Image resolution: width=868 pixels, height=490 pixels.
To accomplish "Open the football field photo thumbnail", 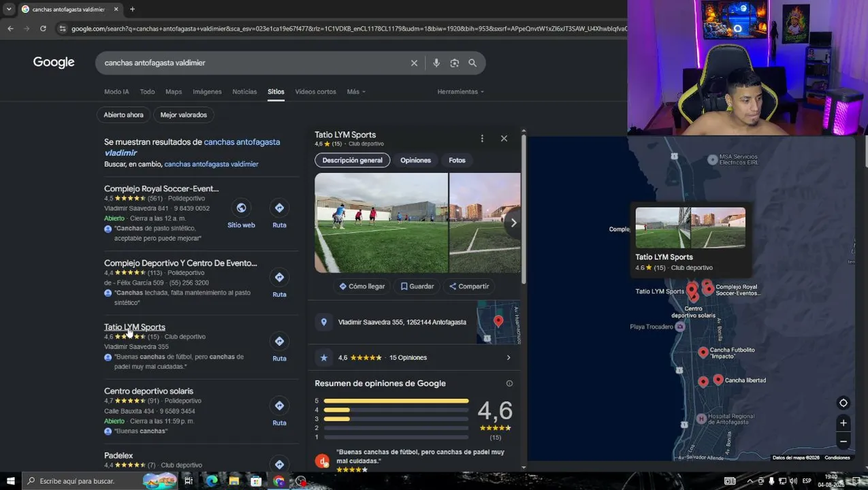I will 381,223.
